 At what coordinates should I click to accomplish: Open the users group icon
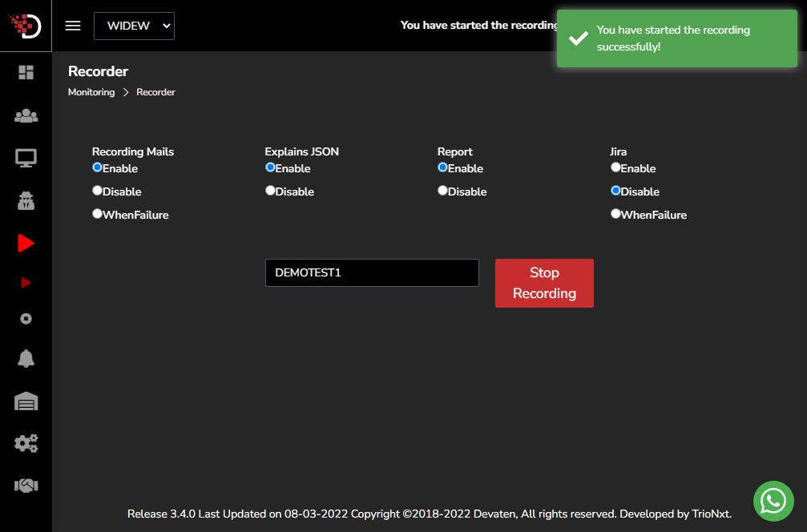click(x=26, y=115)
